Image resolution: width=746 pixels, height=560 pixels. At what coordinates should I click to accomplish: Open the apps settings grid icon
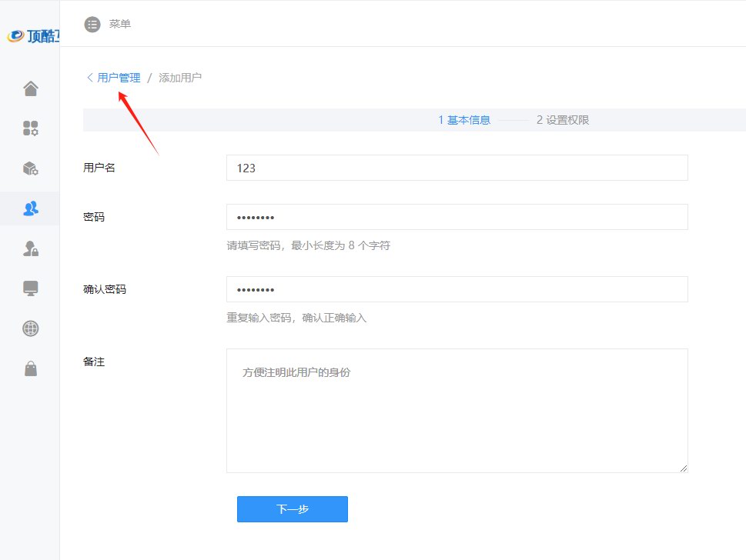[31, 128]
